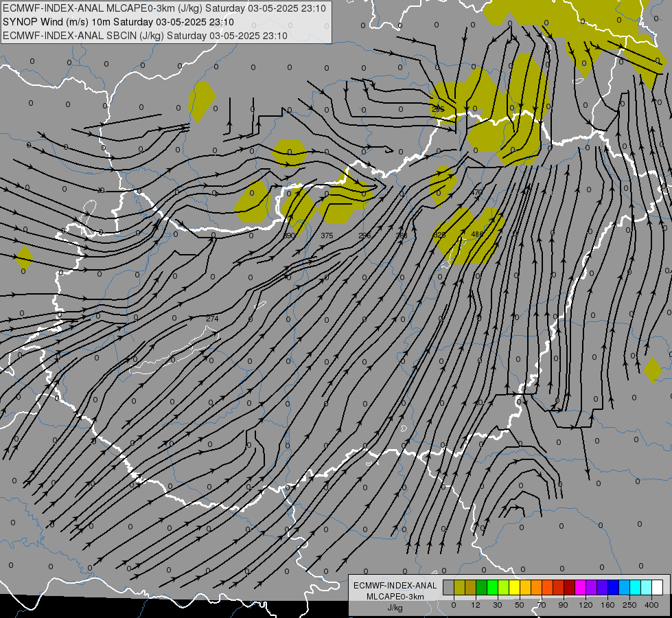Pick the white legend swatch

[658, 588]
